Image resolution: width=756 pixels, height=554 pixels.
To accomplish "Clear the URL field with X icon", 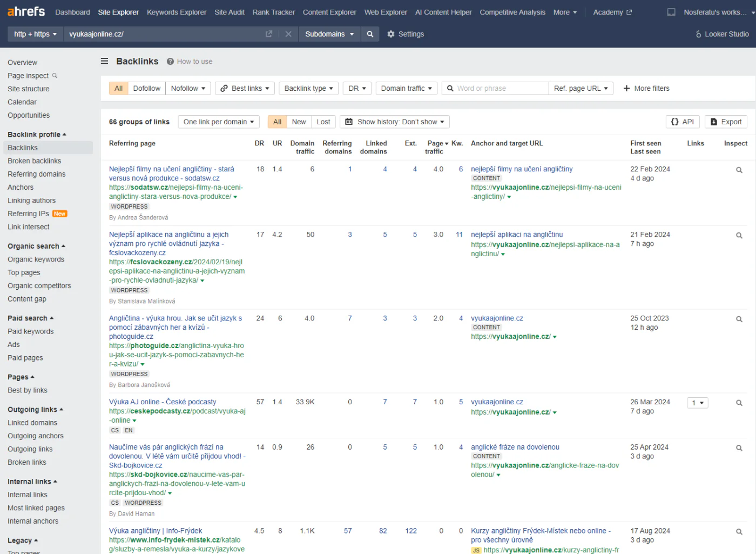I will (288, 34).
